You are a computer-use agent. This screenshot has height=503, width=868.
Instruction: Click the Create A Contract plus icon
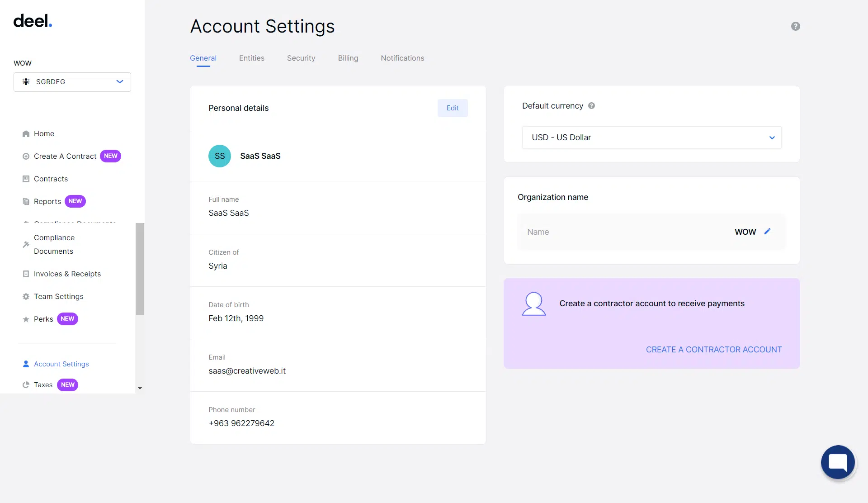(x=26, y=157)
